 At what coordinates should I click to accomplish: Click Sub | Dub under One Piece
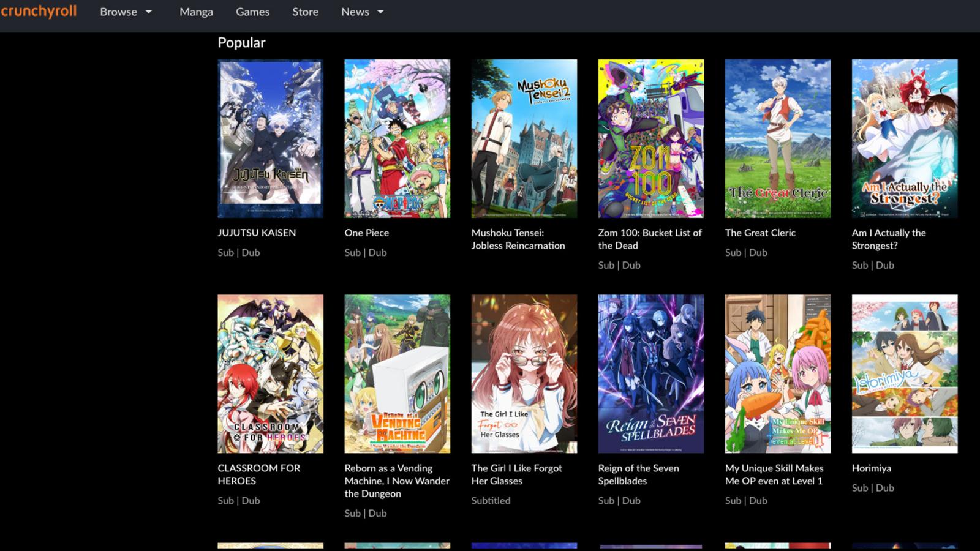366,252
